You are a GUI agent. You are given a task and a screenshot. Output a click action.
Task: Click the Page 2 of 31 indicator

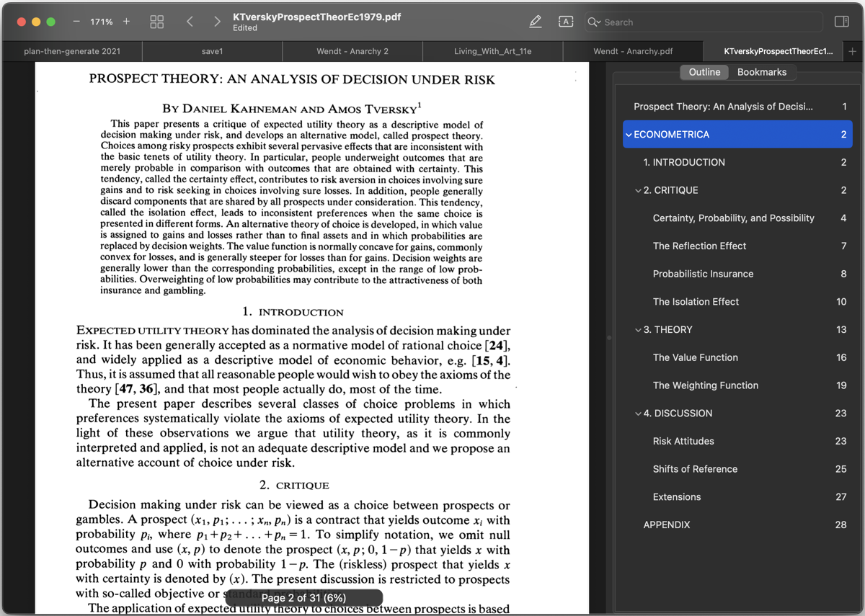(303, 598)
